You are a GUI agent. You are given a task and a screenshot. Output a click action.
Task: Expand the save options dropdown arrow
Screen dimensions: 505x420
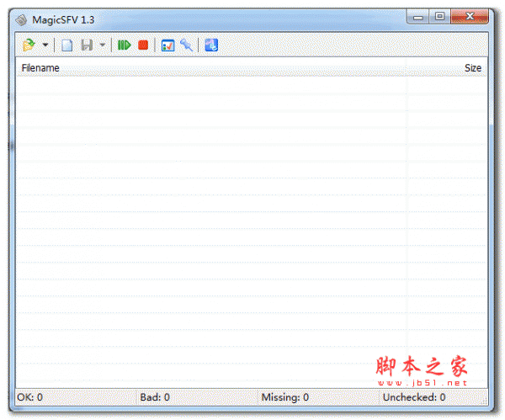coord(103,45)
